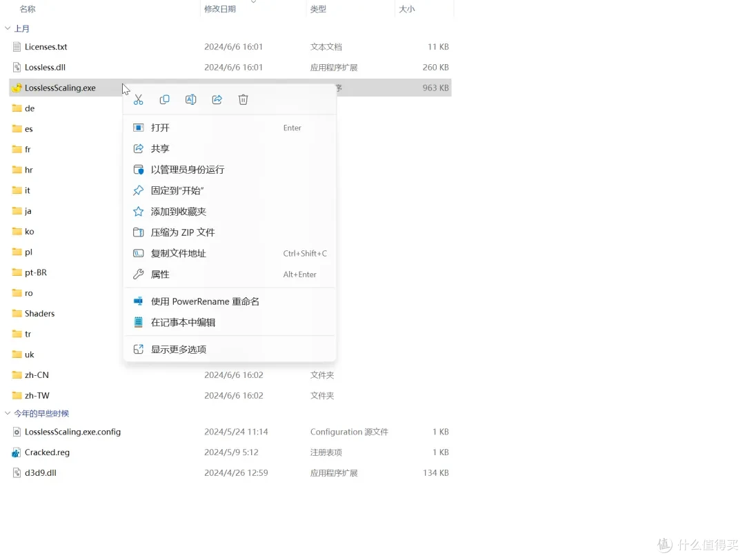The width and height of the screenshot is (745, 560).
Task: Select 以管理员身份运行 menu entry
Action: click(x=230, y=170)
